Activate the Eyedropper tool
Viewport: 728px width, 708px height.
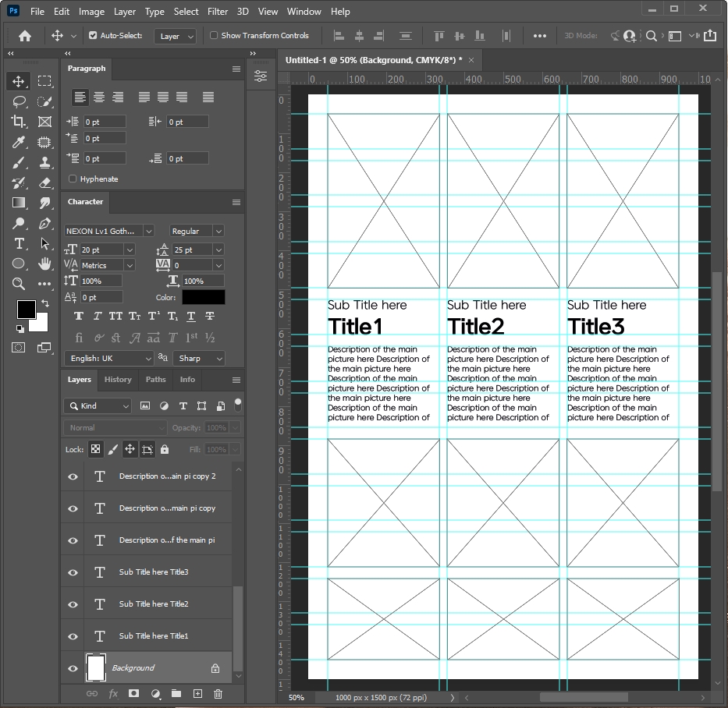tap(19, 142)
